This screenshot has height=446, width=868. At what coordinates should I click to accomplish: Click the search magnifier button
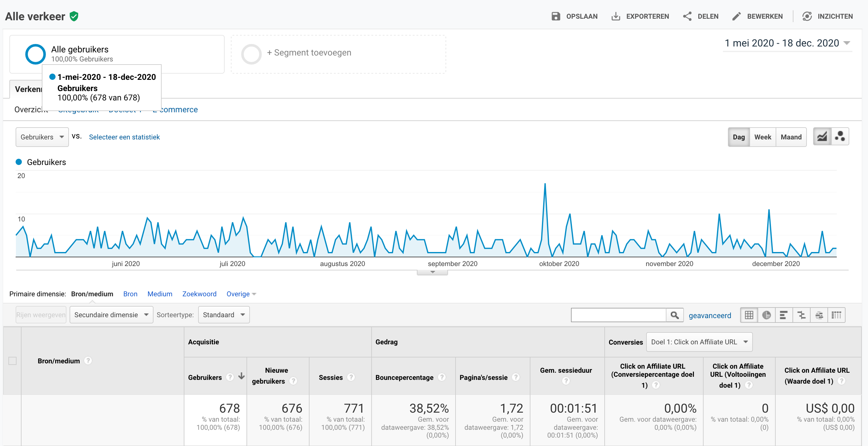click(675, 315)
